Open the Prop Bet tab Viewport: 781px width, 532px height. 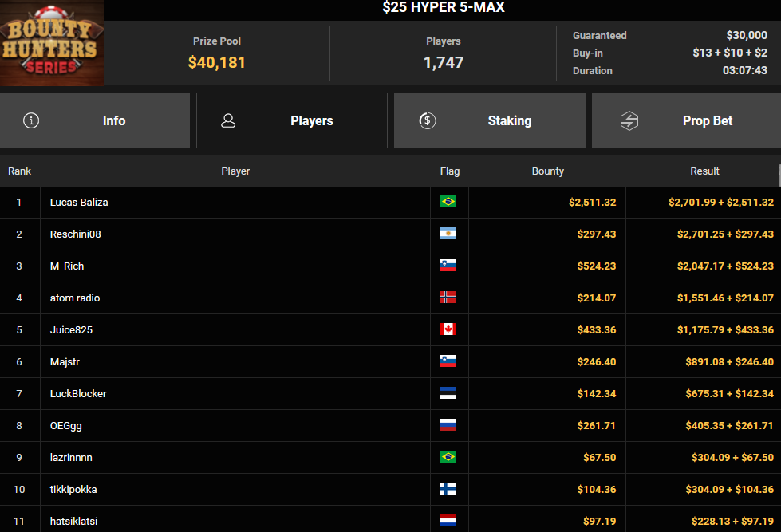[686, 120]
